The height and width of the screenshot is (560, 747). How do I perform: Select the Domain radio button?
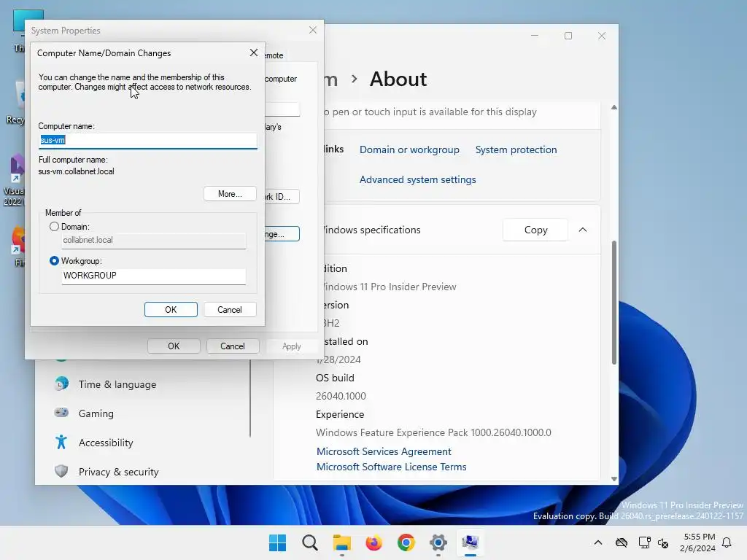coord(54,227)
